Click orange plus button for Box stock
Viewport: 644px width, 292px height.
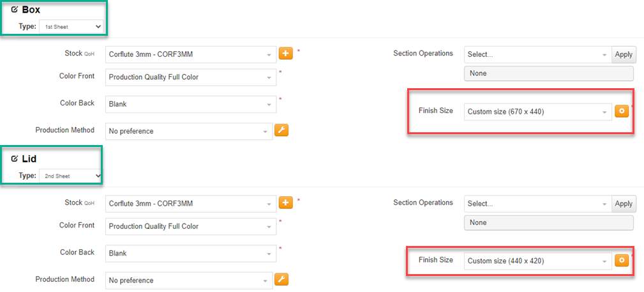(x=286, y=54)
